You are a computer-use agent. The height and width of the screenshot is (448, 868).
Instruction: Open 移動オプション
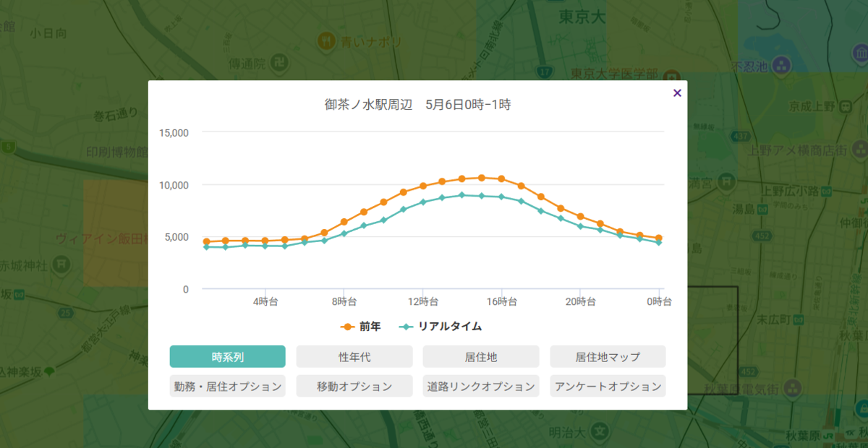point(354,386)
